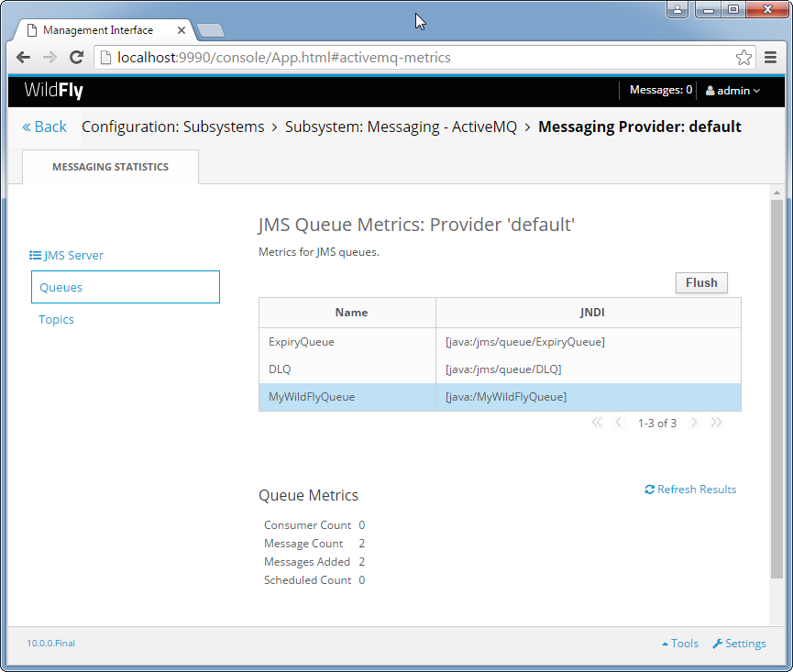Open the admin user dropdown
Image resolution: width=793 pixels, height=672 pixels.
click(732, 91)
